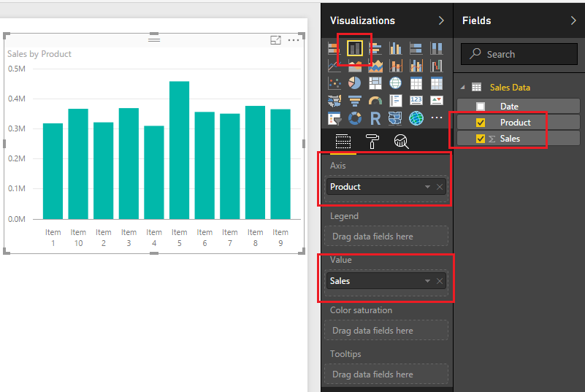Uncheck the Product field checkbox
This screenshot has width=585, height=392.
481,123
